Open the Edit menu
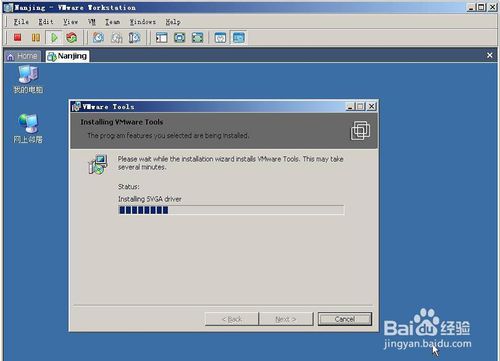Screen dimensions: 500x361 (x=46, y=22)
